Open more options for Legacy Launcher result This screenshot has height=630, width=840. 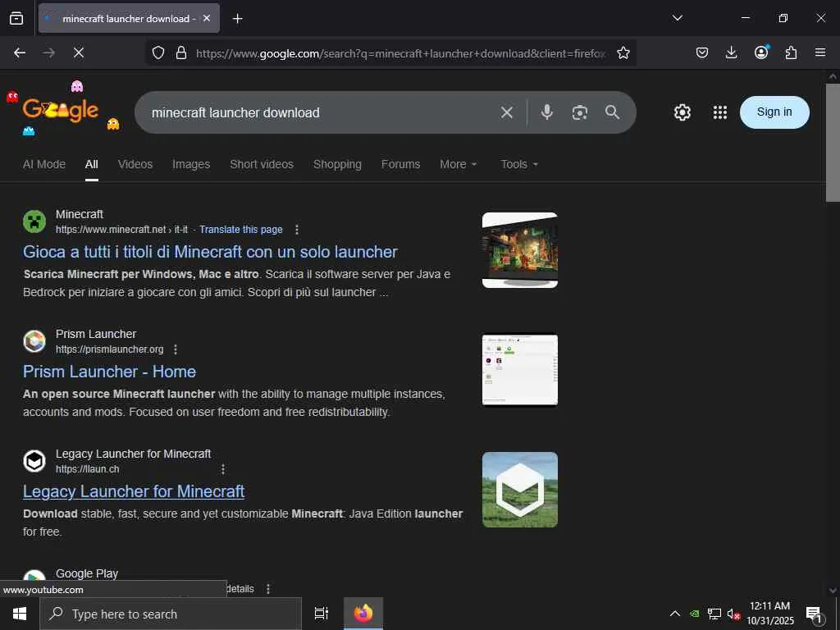click(x=223, y=469)
